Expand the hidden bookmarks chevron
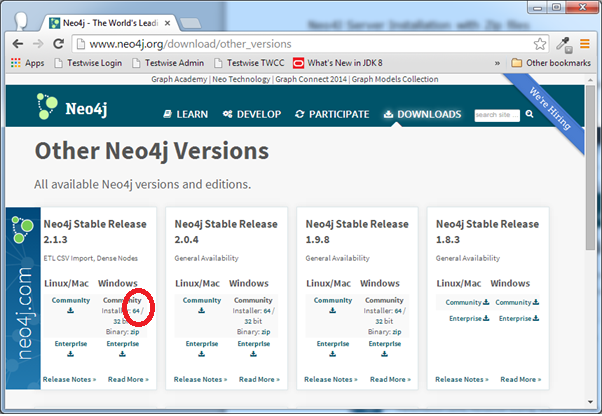 [497, 63]
